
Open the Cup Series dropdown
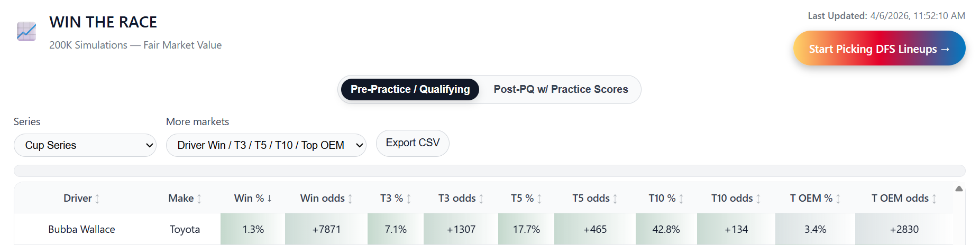click(x=85, y=145)
